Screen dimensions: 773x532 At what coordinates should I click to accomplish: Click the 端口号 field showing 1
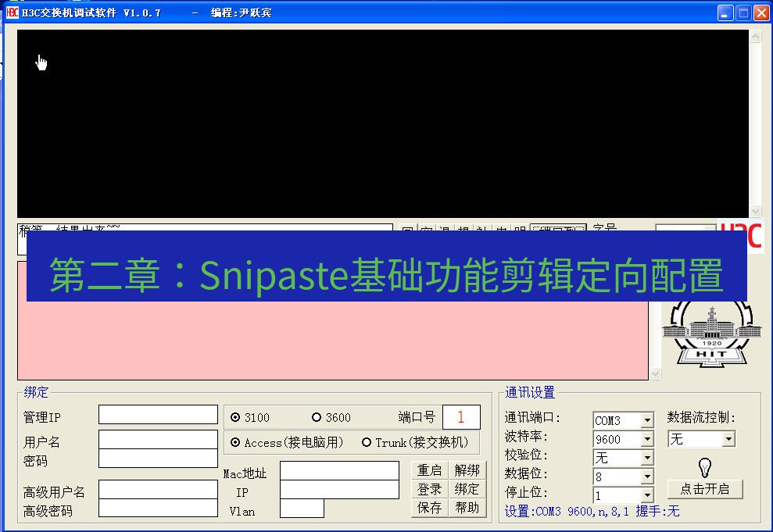pyautogui.click(x=461, y=417)
